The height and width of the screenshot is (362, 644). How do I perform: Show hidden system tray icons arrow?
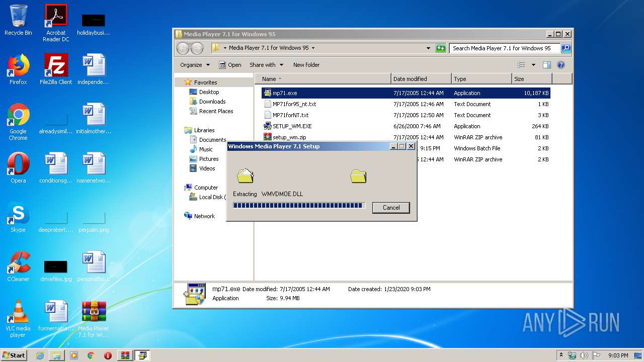561,355
